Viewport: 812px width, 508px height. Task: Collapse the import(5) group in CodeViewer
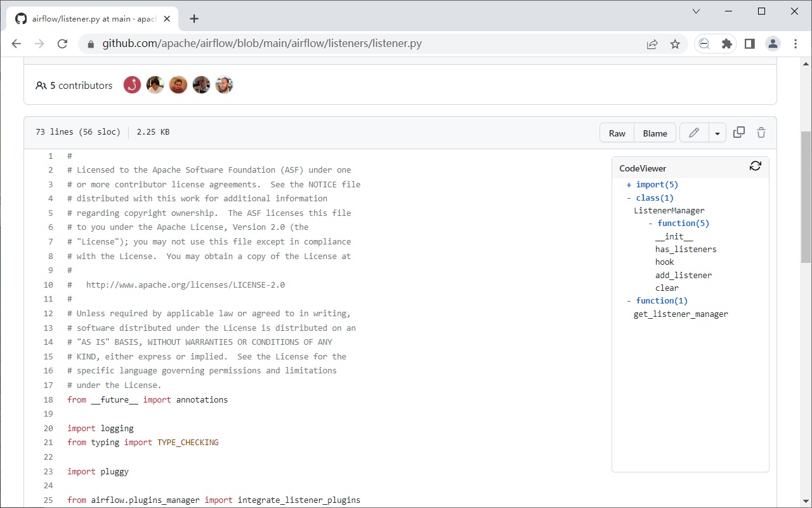(x=627, y=184)
